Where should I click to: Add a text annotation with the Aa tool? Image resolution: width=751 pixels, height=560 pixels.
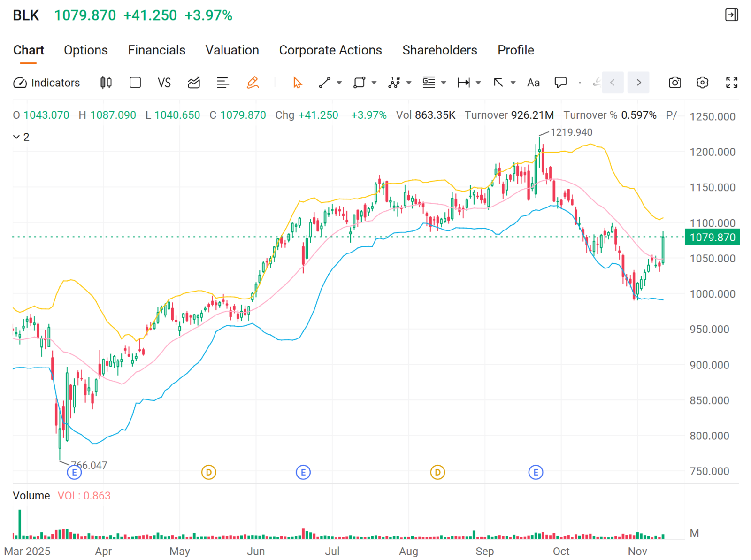click(x=533, y=83)
